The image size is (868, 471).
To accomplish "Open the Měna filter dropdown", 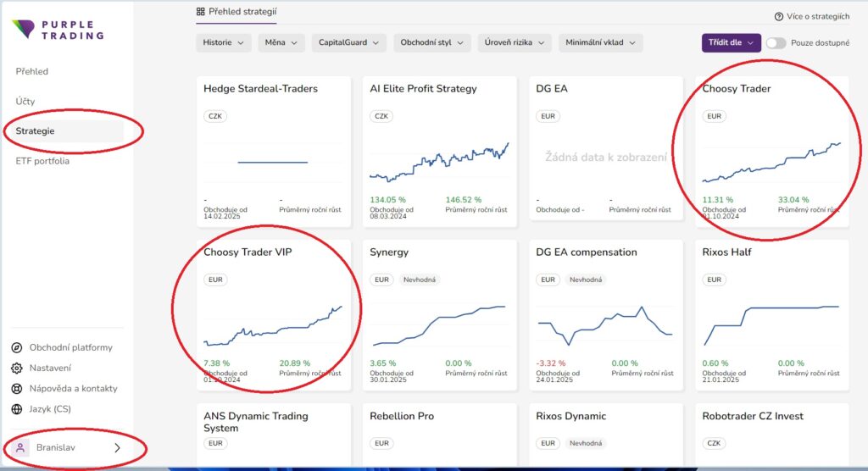I will coord(281,42).
